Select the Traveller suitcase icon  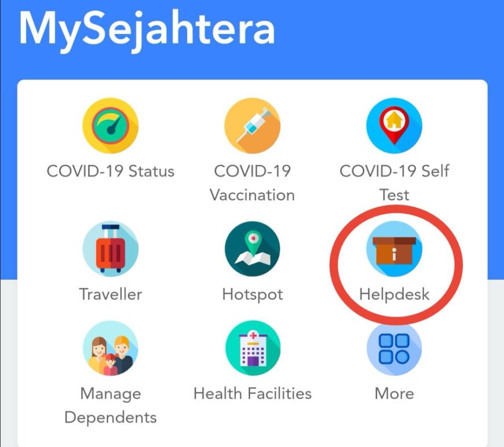pos(111,249)
